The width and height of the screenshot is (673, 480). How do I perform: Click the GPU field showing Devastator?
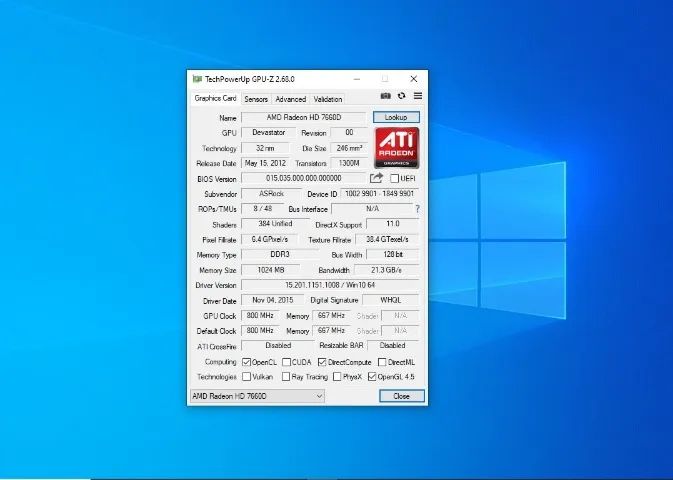269,133
